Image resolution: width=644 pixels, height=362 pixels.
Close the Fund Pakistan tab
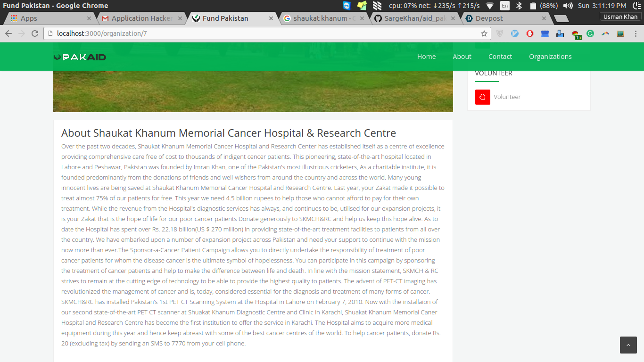tap(271, 18)
